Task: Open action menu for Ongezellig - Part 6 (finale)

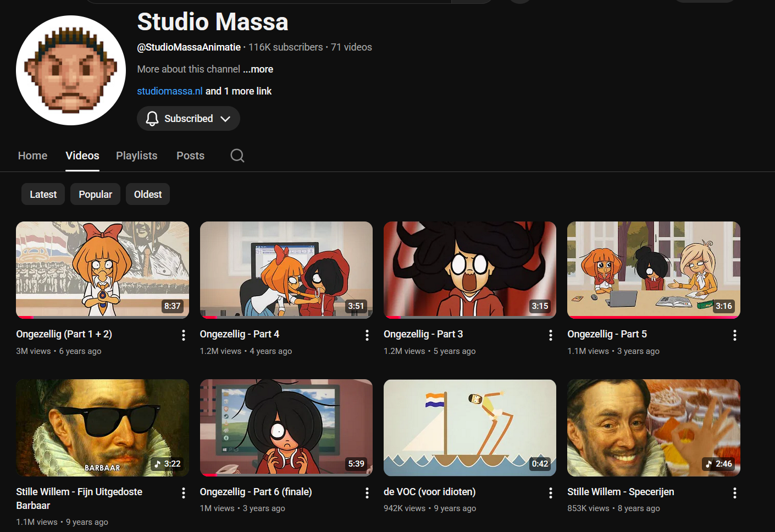Action: [x=367, y=493]
